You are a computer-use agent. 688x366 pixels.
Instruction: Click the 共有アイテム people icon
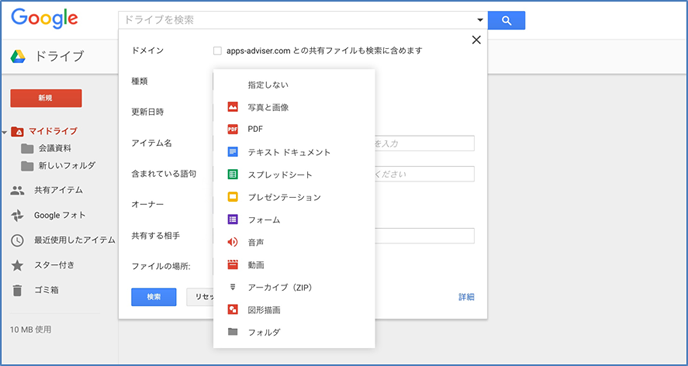click(x=17, y=190)
